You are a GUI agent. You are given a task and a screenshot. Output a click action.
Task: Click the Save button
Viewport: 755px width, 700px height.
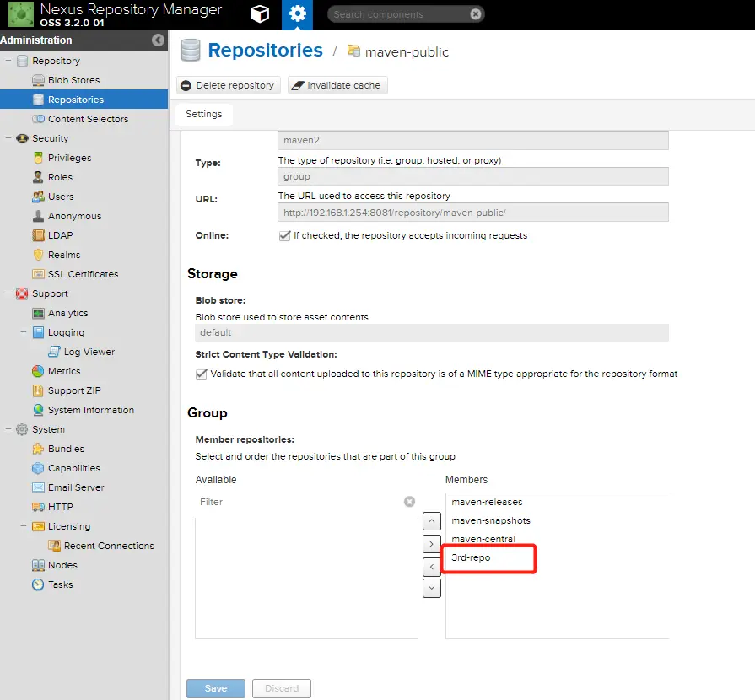pos(216,688)
